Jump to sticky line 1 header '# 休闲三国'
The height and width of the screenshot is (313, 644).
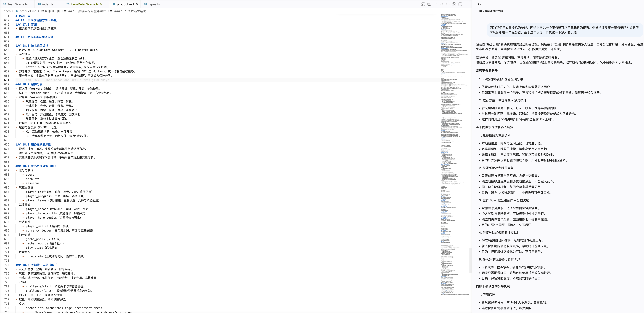pyautogui.click(x=23, y=16)
